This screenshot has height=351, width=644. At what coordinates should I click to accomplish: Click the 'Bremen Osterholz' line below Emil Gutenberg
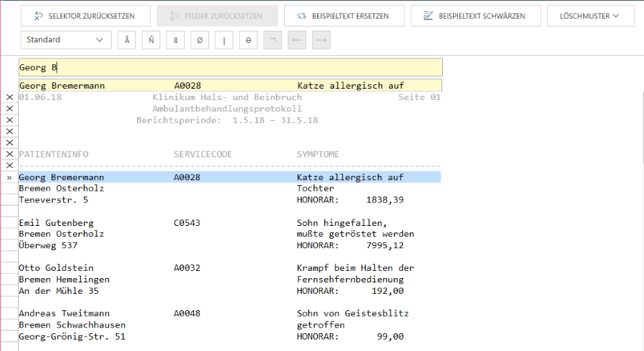(x=62, y=234)
